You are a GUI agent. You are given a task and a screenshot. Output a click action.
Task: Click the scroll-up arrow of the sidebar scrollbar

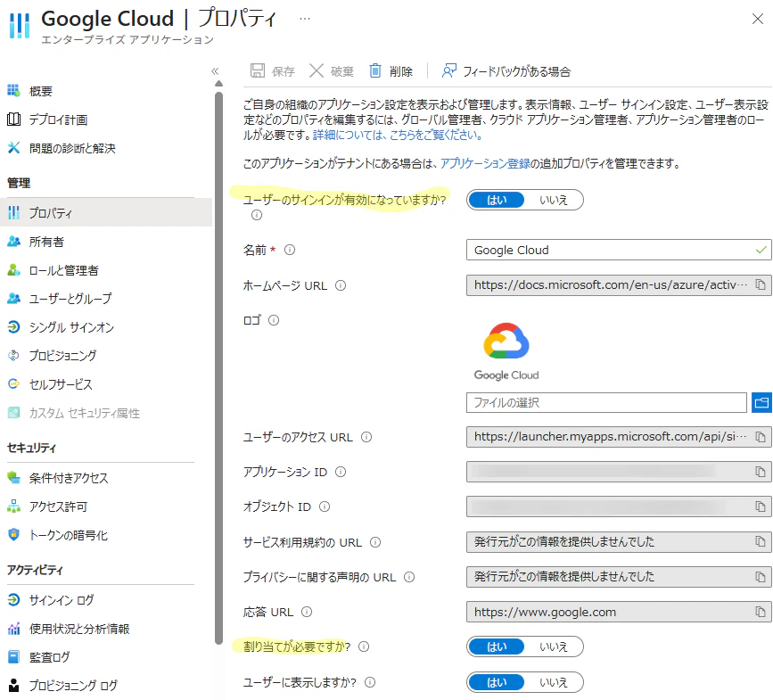pos(219,84)
